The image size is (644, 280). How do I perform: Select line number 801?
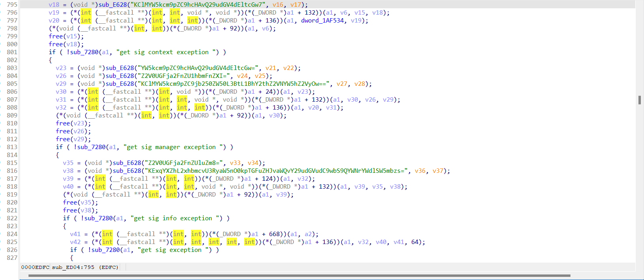(12, 52)
